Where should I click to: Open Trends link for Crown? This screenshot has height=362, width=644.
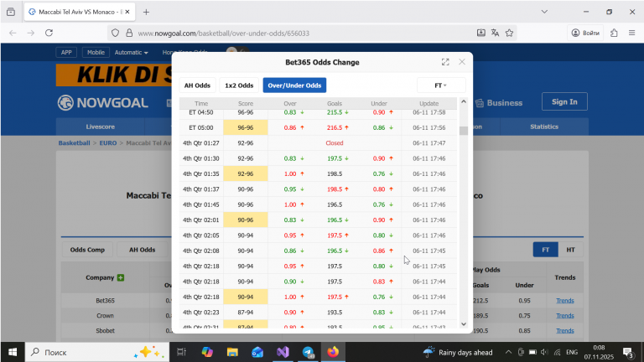click(564, 316)
